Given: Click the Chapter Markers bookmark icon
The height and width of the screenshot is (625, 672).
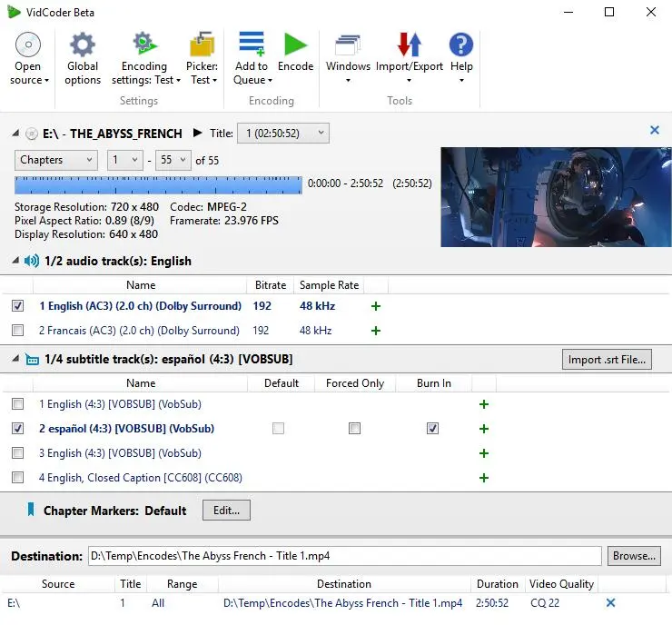Looking at the screenshot, I should click(31, 510).
